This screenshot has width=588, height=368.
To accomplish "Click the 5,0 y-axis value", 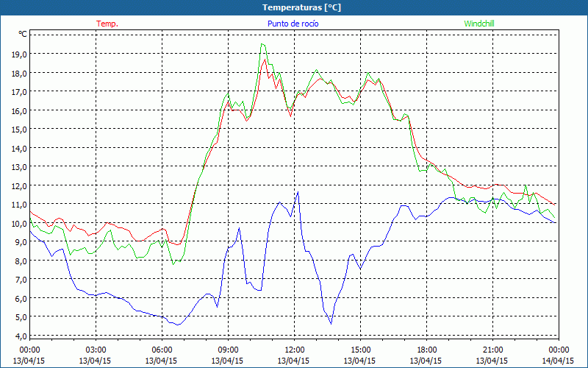I will (x=21, y=317).
